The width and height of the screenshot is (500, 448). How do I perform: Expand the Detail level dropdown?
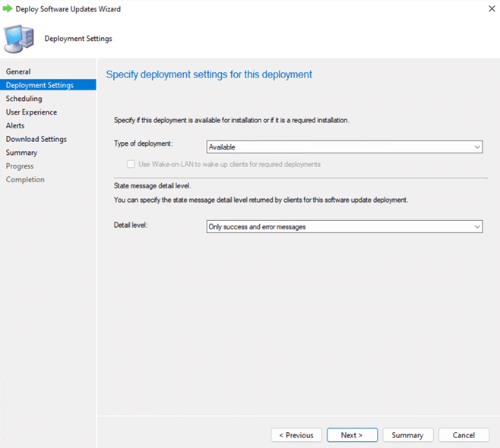pyautogui.click(x=344, y=227)
